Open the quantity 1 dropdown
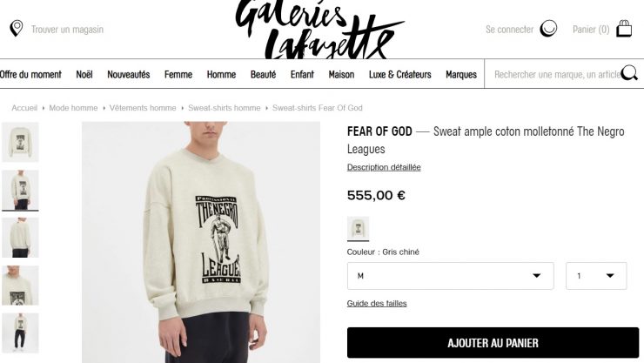The height and width of the screenshot is (363, 644). point(596,276)
